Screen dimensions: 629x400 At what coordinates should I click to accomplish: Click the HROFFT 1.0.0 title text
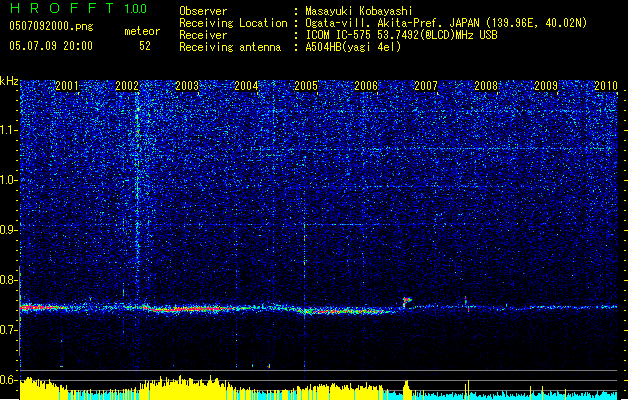[x=78, y=8]
